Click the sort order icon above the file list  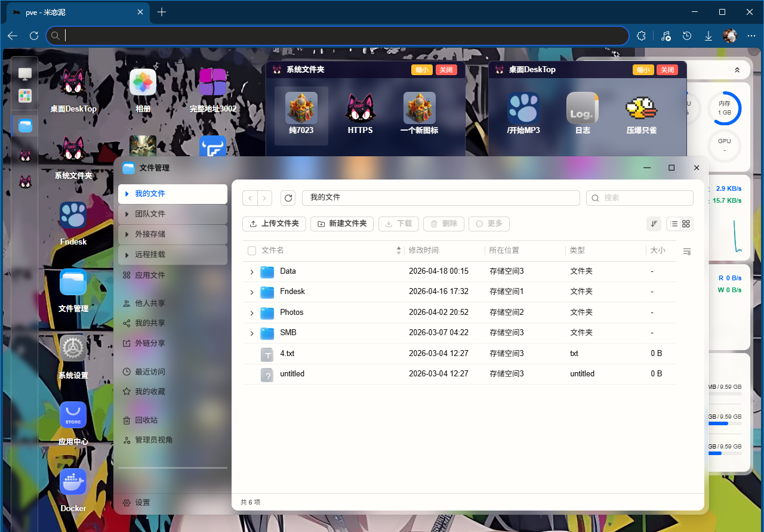[x=654, y=224]
